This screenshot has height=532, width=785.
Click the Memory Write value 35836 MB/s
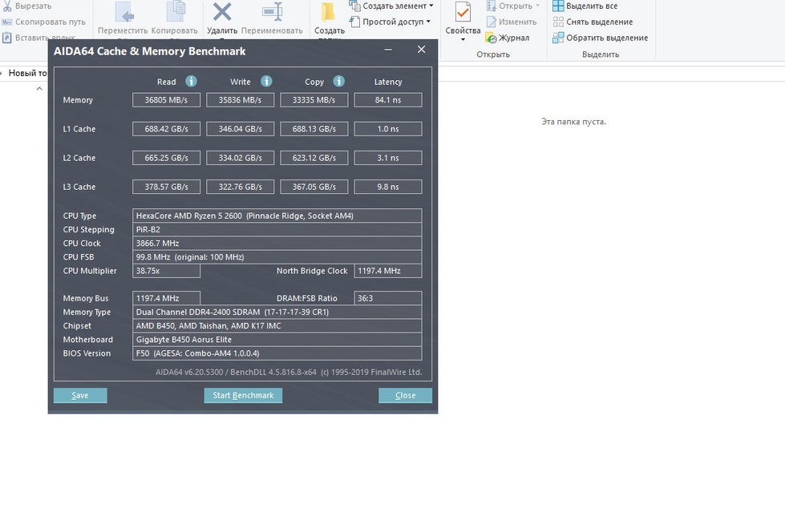[x=241, y=100]
